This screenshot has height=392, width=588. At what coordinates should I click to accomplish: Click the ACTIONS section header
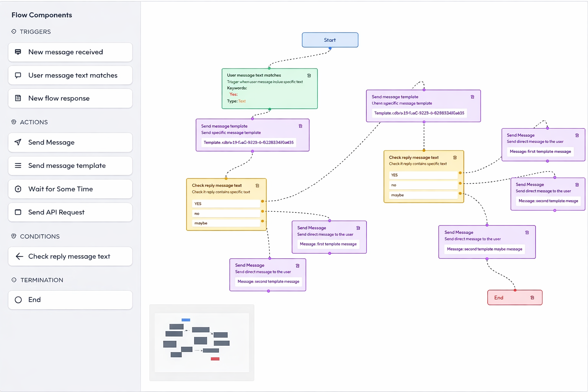pos(34,122)
